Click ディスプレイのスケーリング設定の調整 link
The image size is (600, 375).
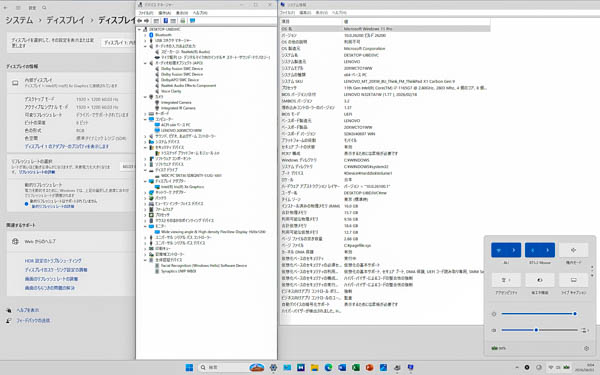point(56,270)
